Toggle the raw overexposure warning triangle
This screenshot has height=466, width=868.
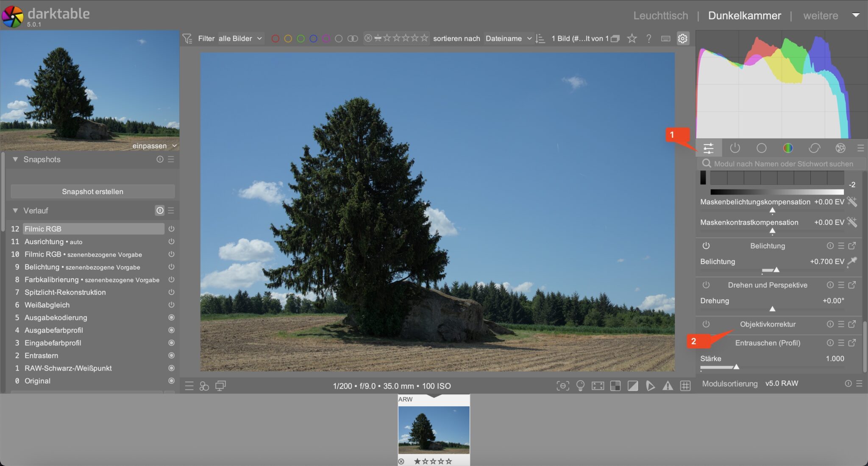tap(669, 386)
